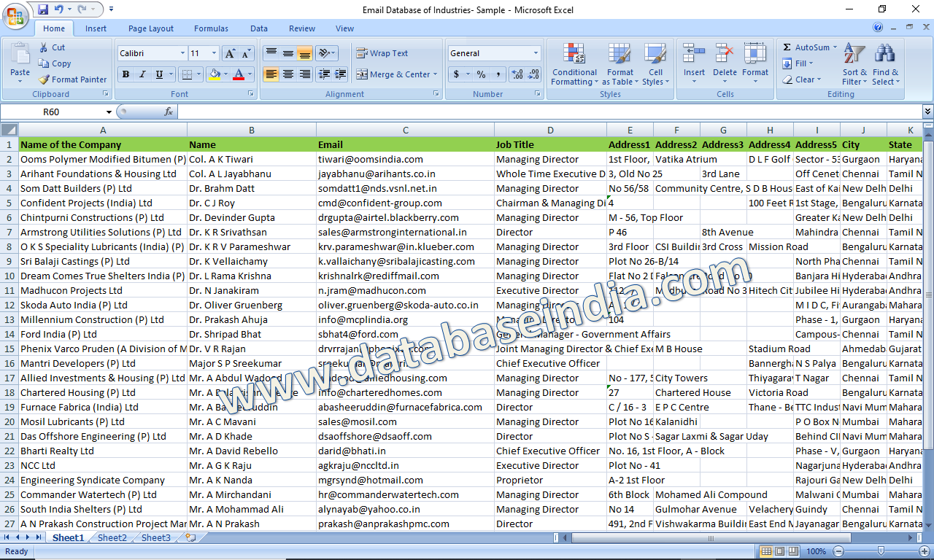Open the Review ribbon tab
934x560 pixels.
pos(302,28)
